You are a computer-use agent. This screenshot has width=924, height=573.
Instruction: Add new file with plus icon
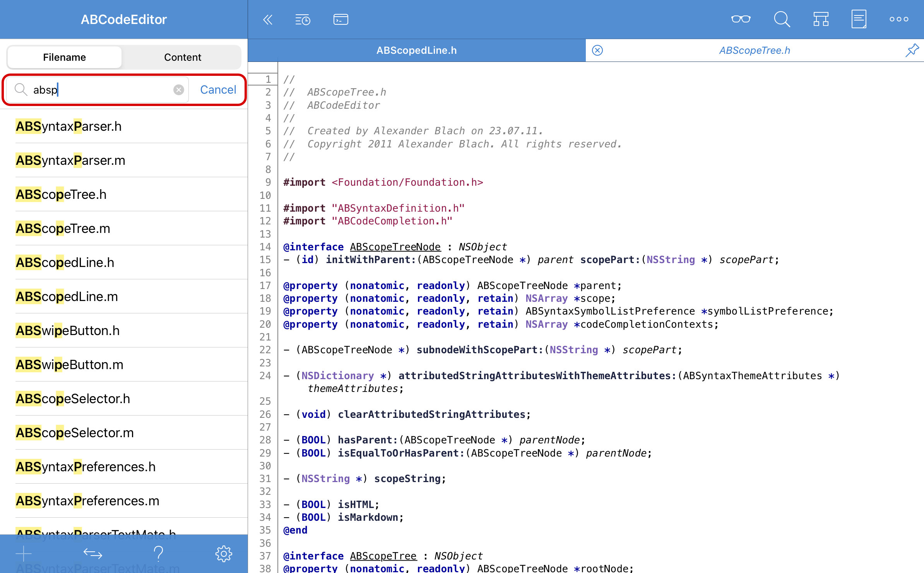24,554
